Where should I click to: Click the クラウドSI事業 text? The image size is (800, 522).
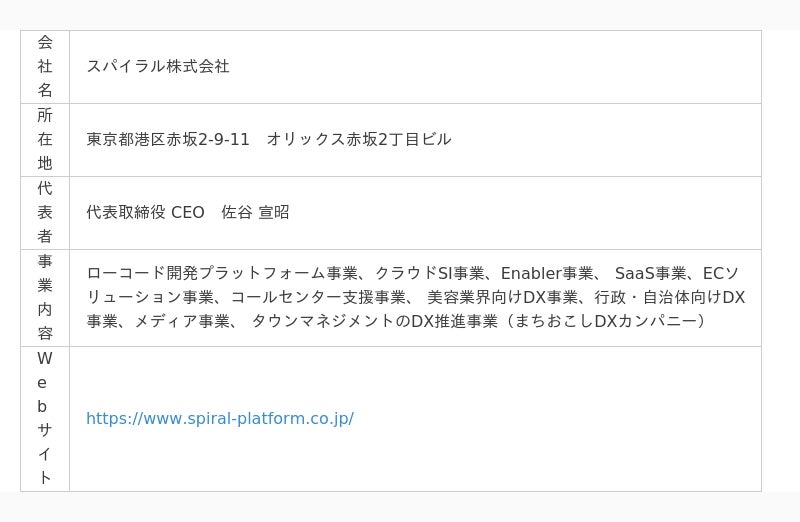point(430,274)
